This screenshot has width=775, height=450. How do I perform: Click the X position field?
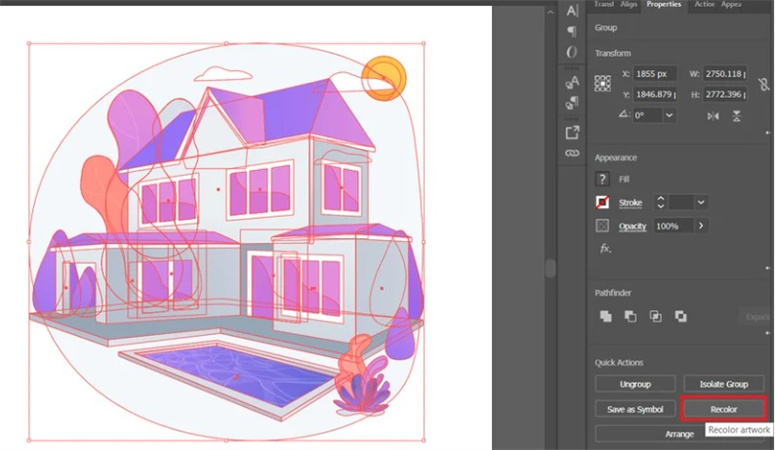tap(655, 74)
